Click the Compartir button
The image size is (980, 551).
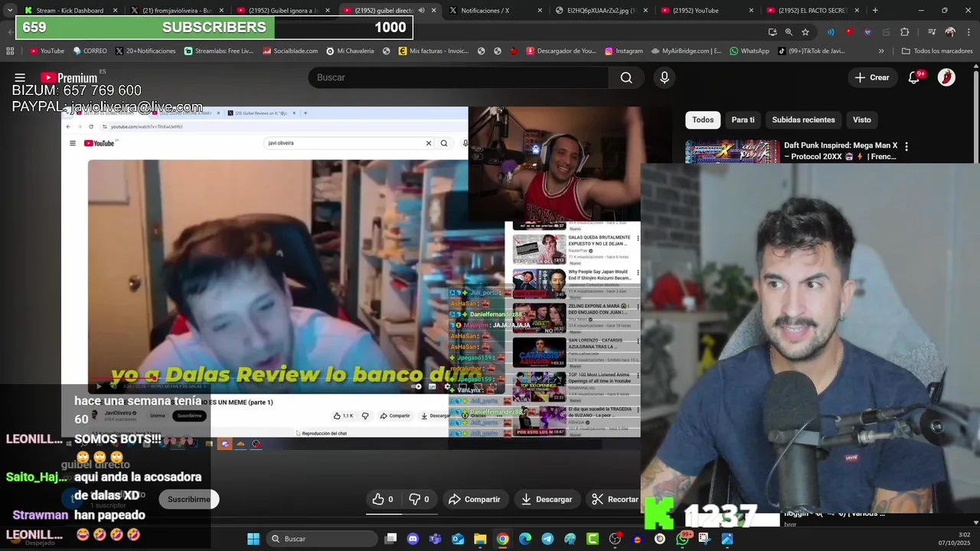click(474, 499)
